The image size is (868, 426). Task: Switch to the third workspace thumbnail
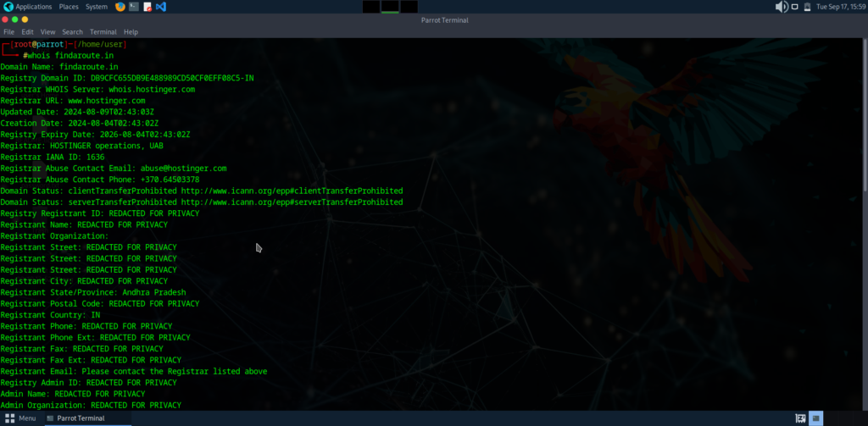coord(409,7)
